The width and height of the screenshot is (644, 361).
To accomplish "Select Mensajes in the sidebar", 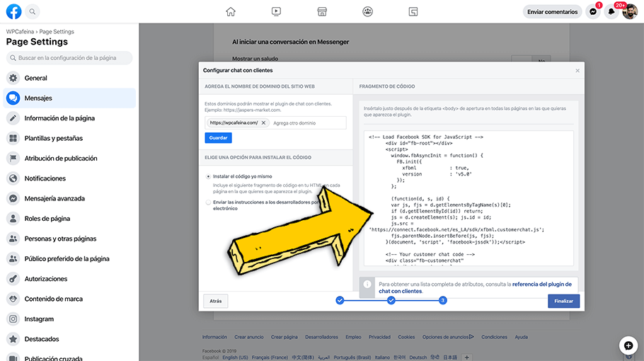I will click(69, 98).
